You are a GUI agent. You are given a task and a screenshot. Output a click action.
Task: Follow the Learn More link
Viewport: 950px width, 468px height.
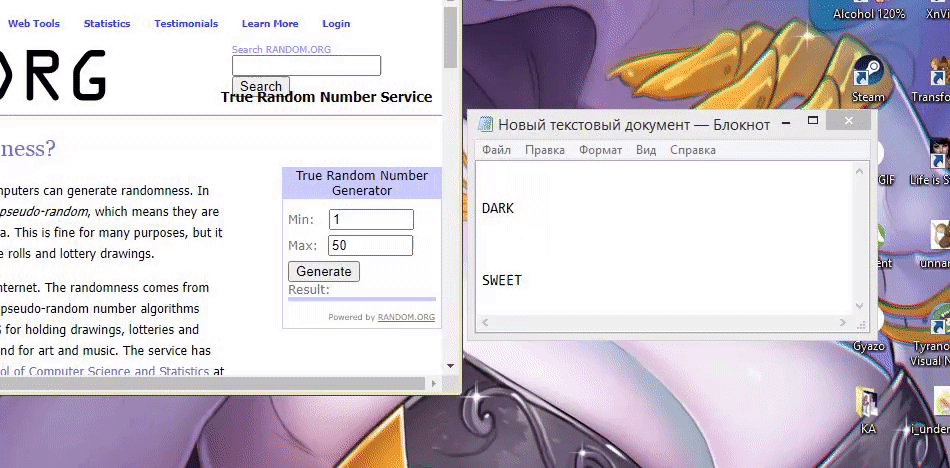(x=270, y=24)
